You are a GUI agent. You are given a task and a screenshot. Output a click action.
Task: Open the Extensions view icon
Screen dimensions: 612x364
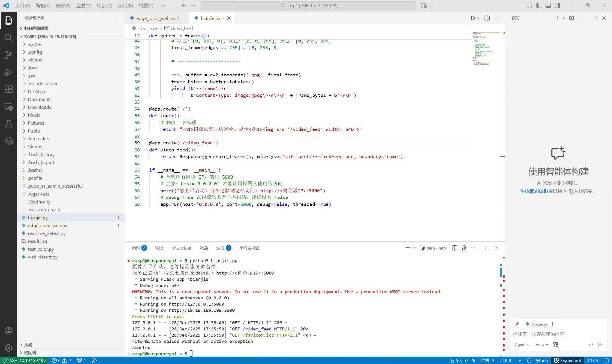tap(9, 89)
